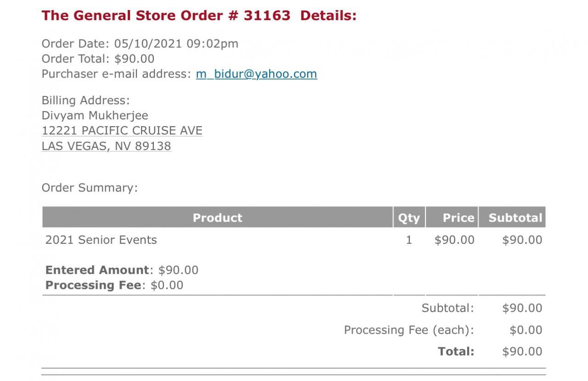Click the Purchaser e-mail address label

coord(116,74)
